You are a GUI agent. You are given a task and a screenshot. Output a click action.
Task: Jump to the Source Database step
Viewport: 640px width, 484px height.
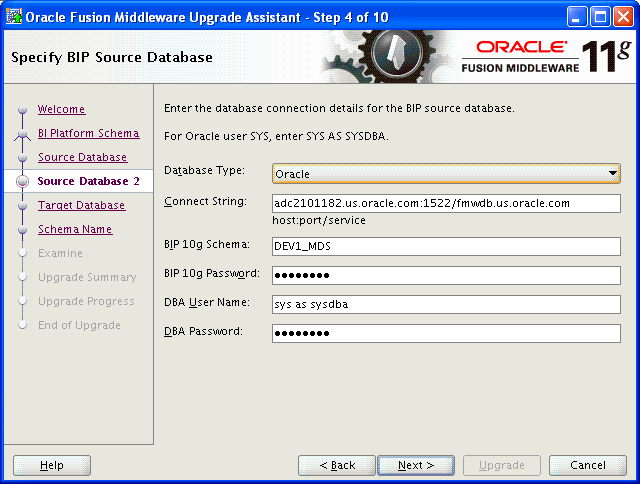[82, 158]
